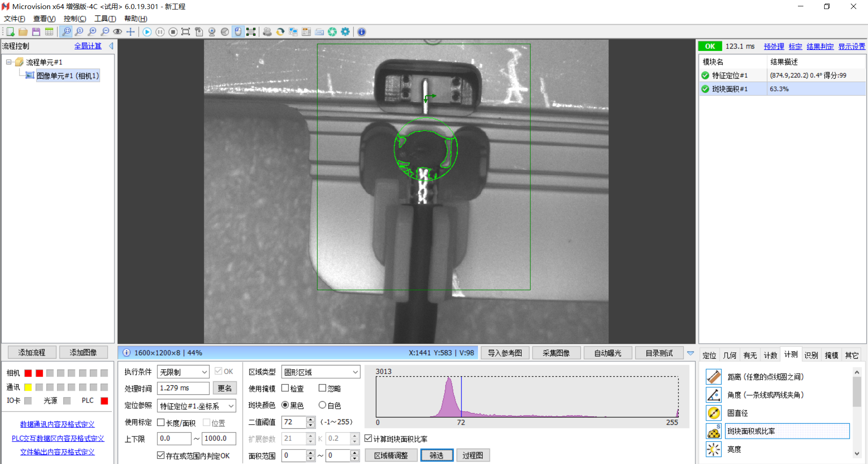This screenshot has width=868, height=464.
Task: Toggle the 存在或范围内判定OK checkbox
Action: [x=161, y=455]
